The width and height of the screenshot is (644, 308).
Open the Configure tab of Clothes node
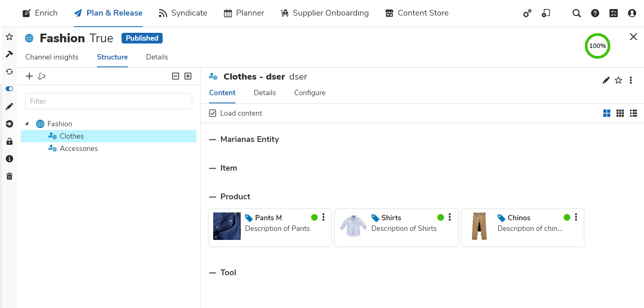(310, 93)
